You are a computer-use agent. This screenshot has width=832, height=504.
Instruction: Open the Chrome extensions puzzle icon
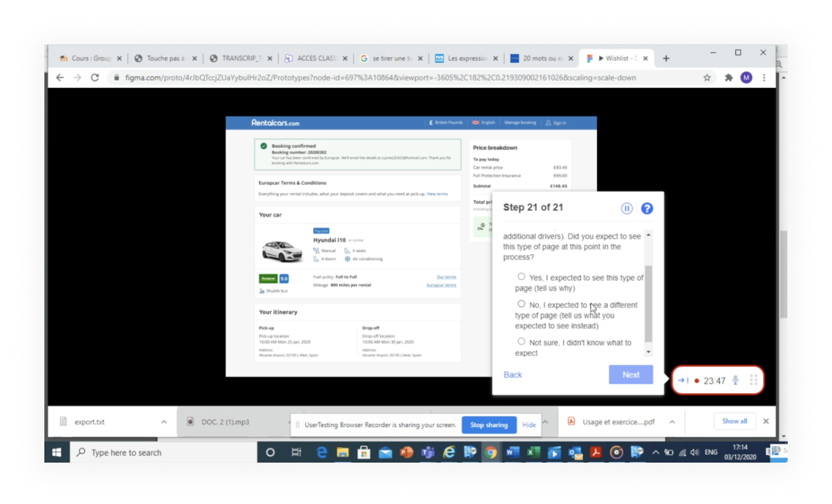click(728, 78)
